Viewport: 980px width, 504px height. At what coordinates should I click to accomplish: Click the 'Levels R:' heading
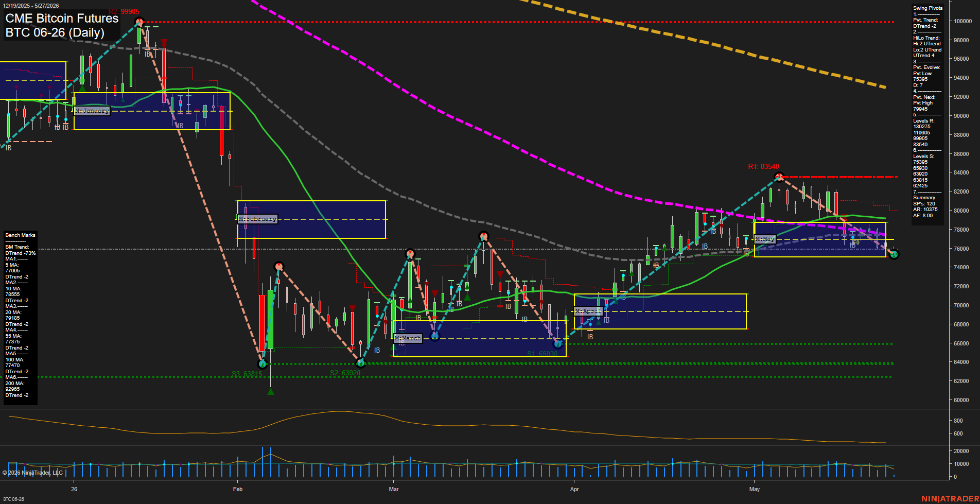click(924, 121)
